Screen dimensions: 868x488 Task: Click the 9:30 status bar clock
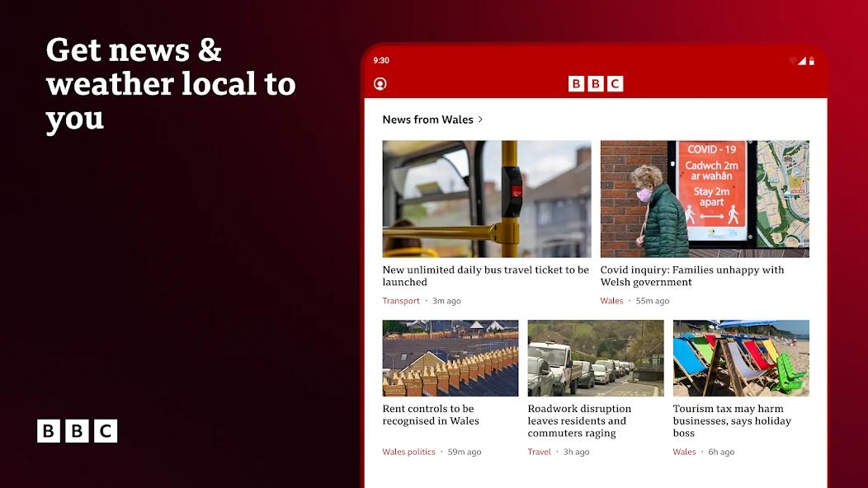click(x=381, y=60)
